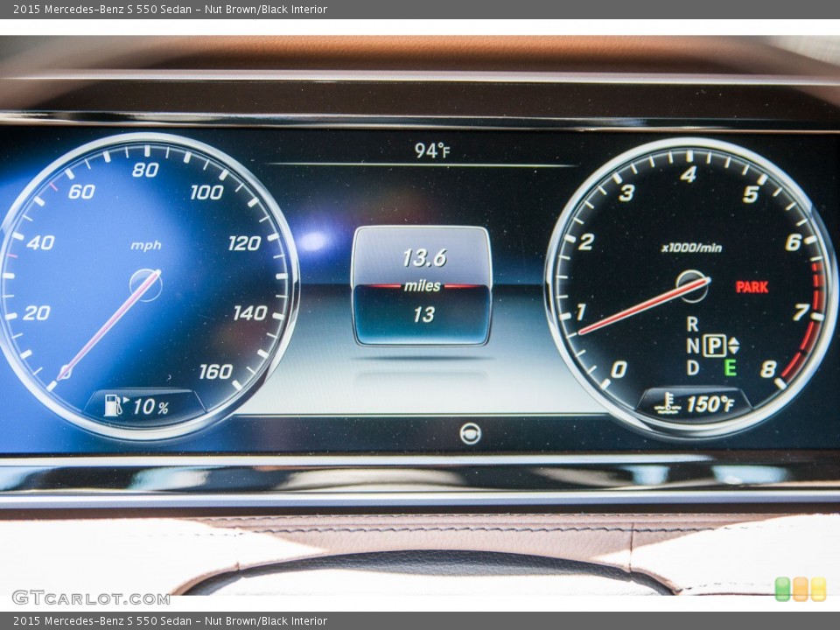Screen dimensions: 840x630
Task: Click the red PARK indicator text
Action: tap(752, 287)
